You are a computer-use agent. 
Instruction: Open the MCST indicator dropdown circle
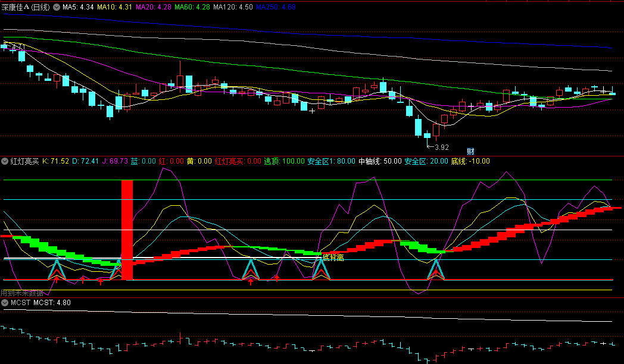[5, 303]
